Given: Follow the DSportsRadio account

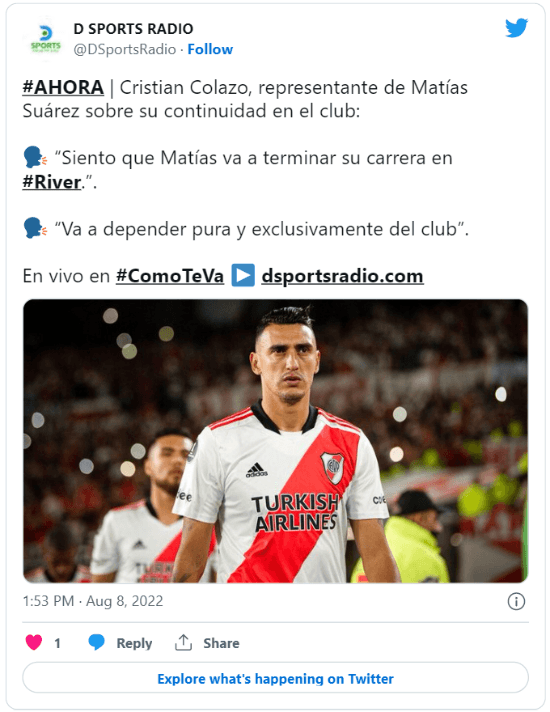Looking at the screenshot, I should (x=210, y=49).
